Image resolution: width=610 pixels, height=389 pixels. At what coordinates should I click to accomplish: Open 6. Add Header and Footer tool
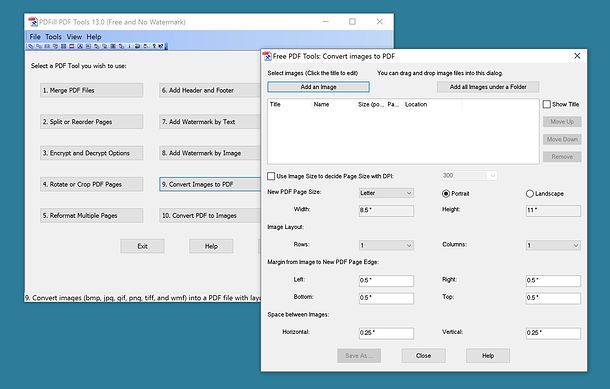click(x=210, y=90)
